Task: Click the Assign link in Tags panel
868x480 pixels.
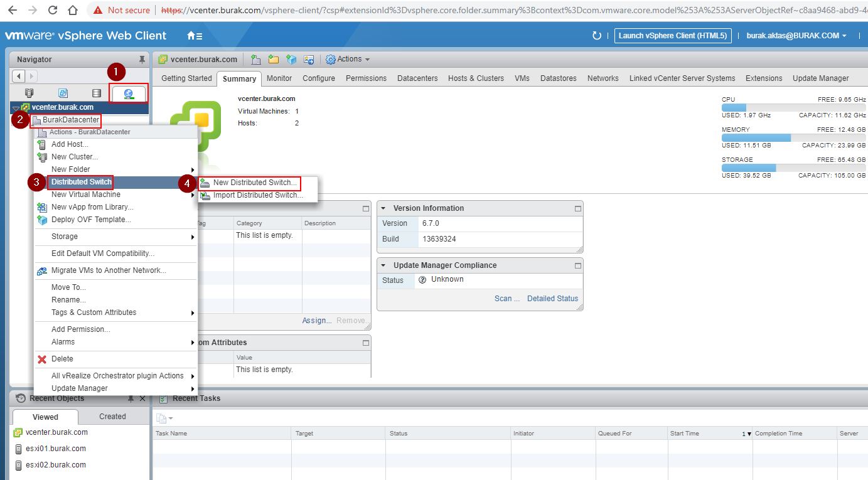Action: (x=317, y=321)
